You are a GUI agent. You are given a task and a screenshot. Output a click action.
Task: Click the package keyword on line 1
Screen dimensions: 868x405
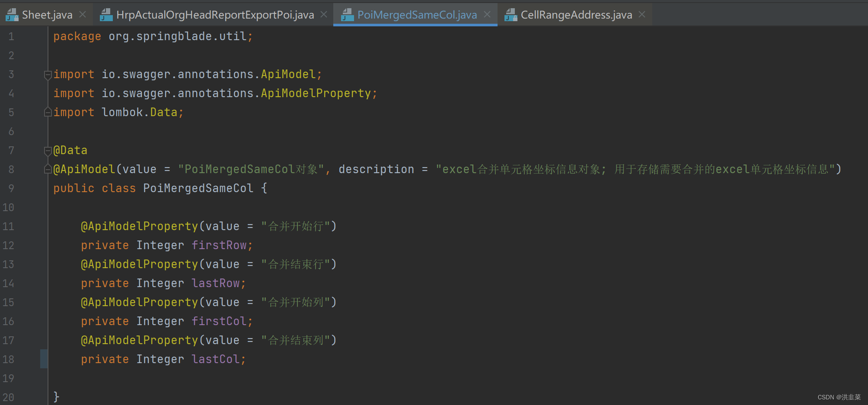point(77,37)
